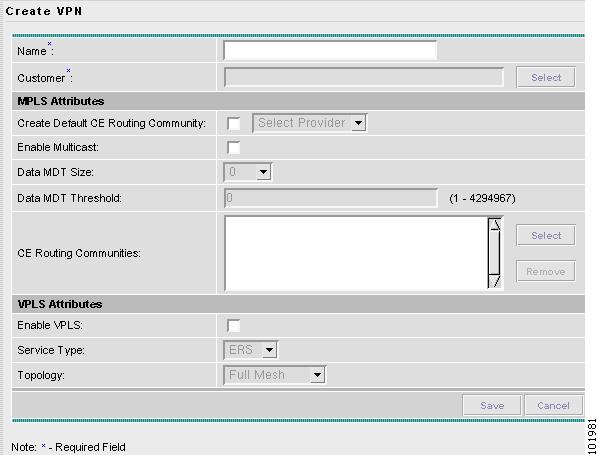Open the Service Type ERS dropdown
The image size is (598, 455).
click(251, 350)
